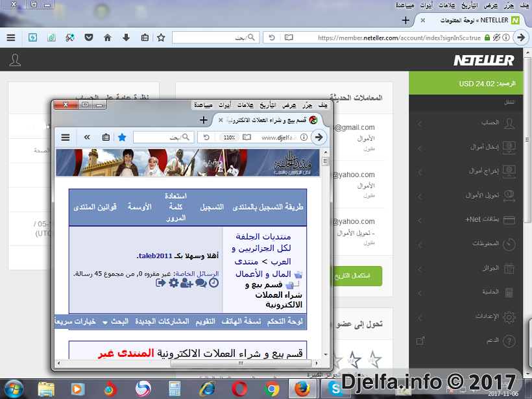Open the hamburger menu in the NETELLER window
The height and width of the screenshot is (399, 532).
point(11,38)
